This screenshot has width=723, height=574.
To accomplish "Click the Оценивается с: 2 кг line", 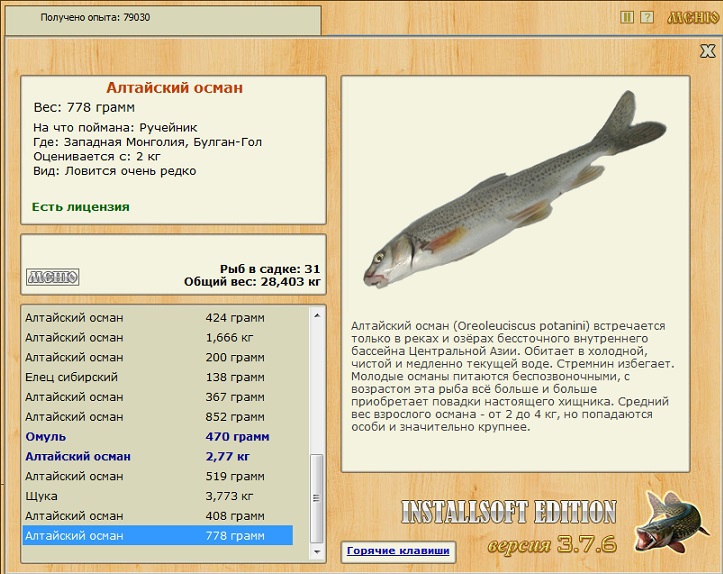I will 97,157.
